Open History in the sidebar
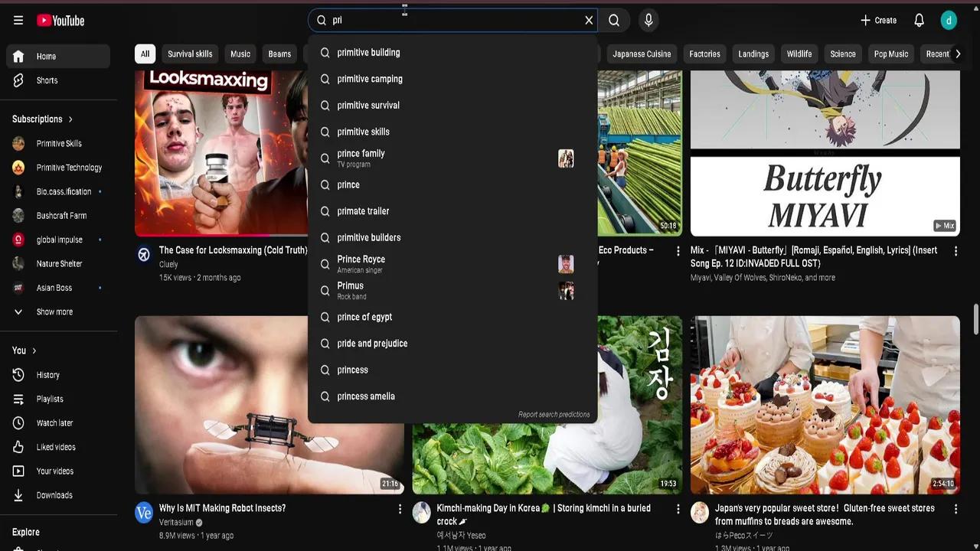 [x=58, y=375]
